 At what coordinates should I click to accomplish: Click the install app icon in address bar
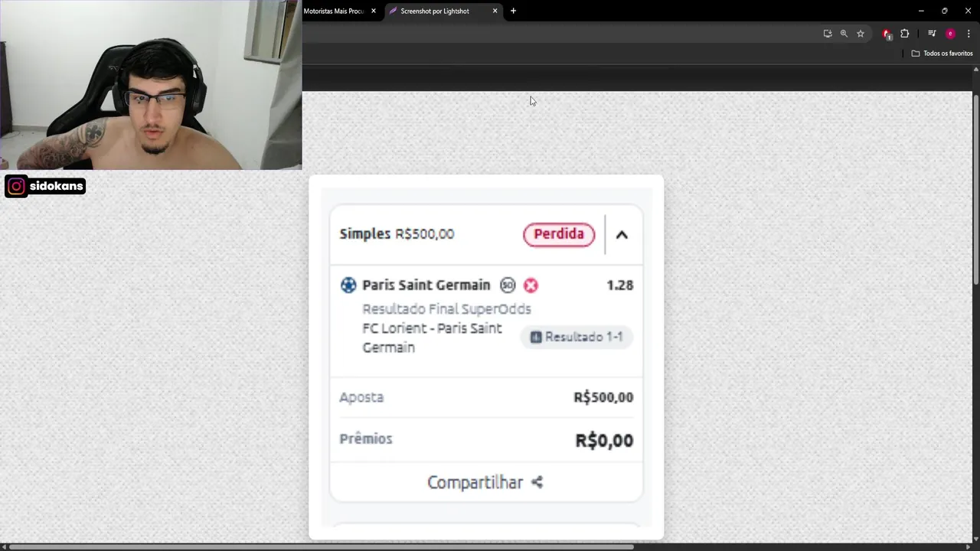click(x=828, y=34)
